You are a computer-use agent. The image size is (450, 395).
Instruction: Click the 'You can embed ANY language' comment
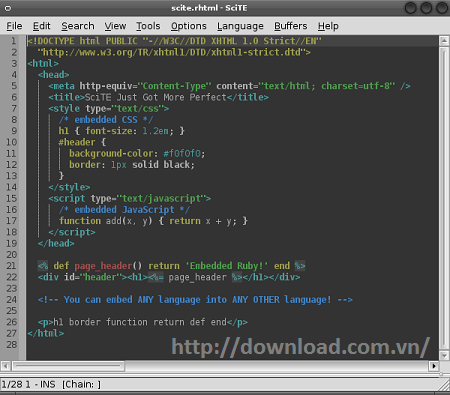195,300
